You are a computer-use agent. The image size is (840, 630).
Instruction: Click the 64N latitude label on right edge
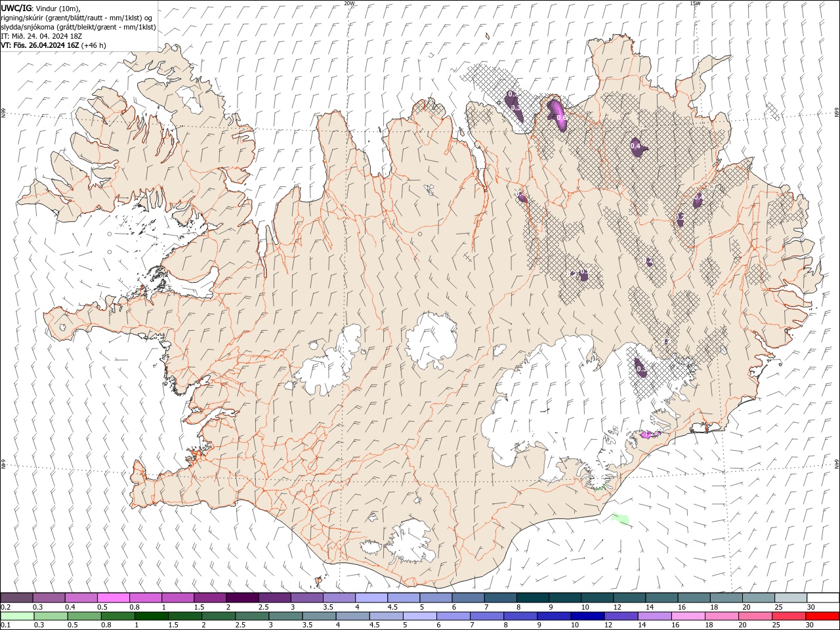pos(837,463)
